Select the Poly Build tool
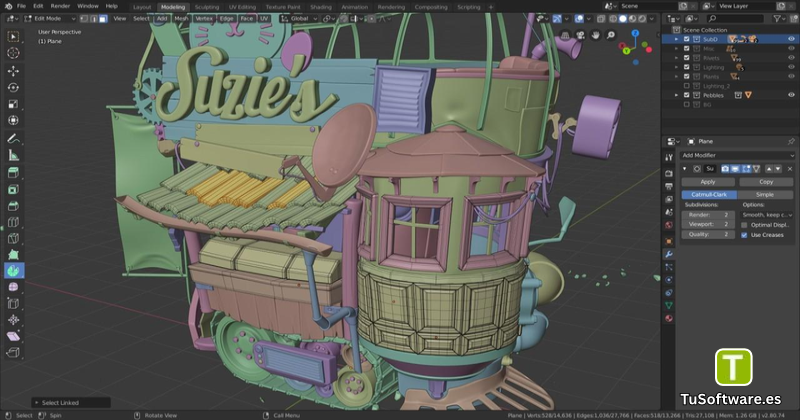Screen dimensions: 800x420 pos(13,255)
